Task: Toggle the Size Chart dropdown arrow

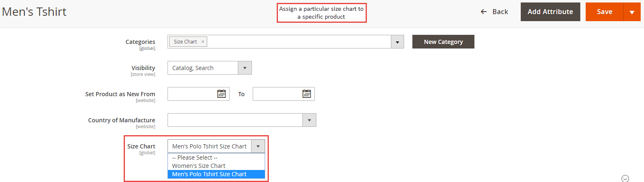Action: (258, 146)
